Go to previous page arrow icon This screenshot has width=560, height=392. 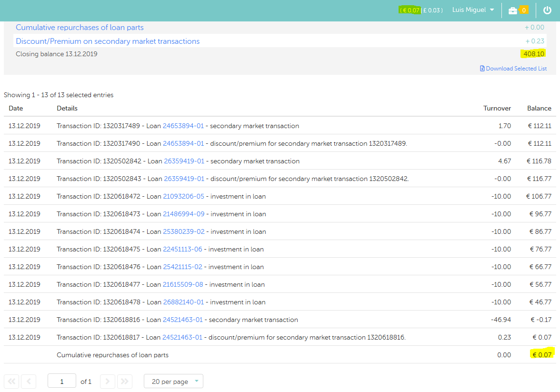click(29, 382)
